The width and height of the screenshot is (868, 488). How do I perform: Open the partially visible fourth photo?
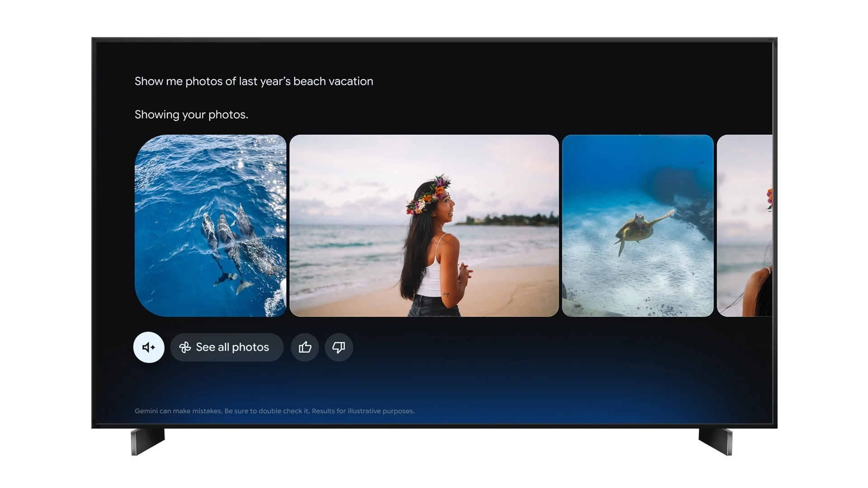[x=745, y=225]
